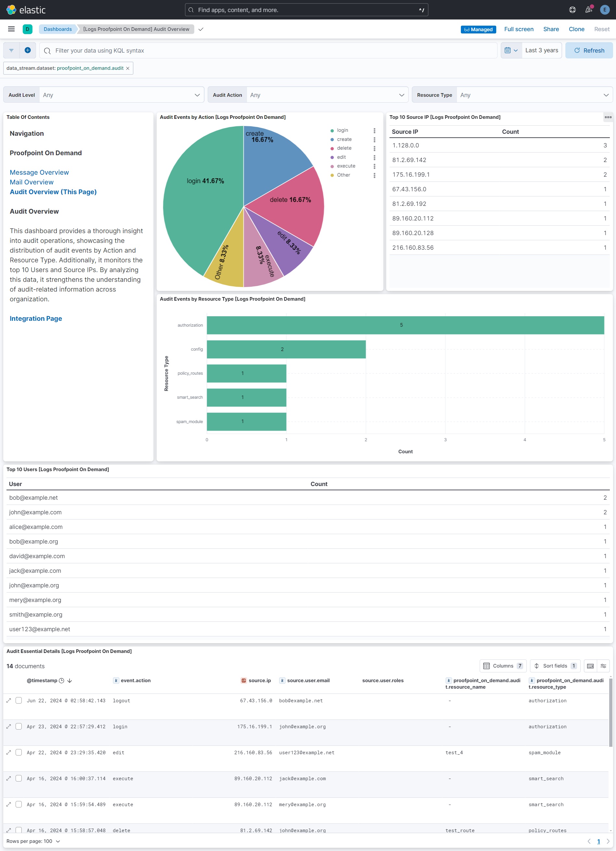Viewport: 616px width, 851px height.
Task: Open Other legend options menu
Action: pyautogui.click(x=374, y=175)
